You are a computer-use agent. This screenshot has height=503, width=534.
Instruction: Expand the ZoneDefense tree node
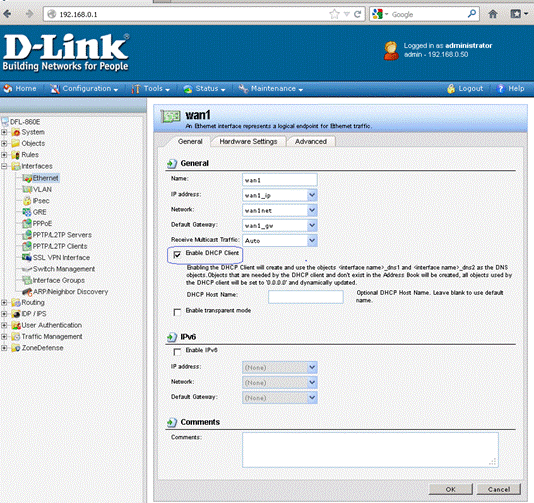coord(4,348)
